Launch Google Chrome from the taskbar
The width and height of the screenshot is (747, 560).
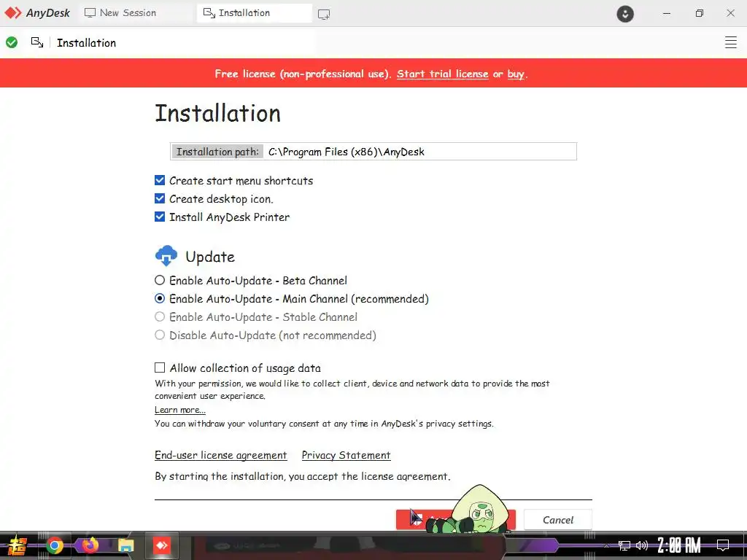pos(55,545)
